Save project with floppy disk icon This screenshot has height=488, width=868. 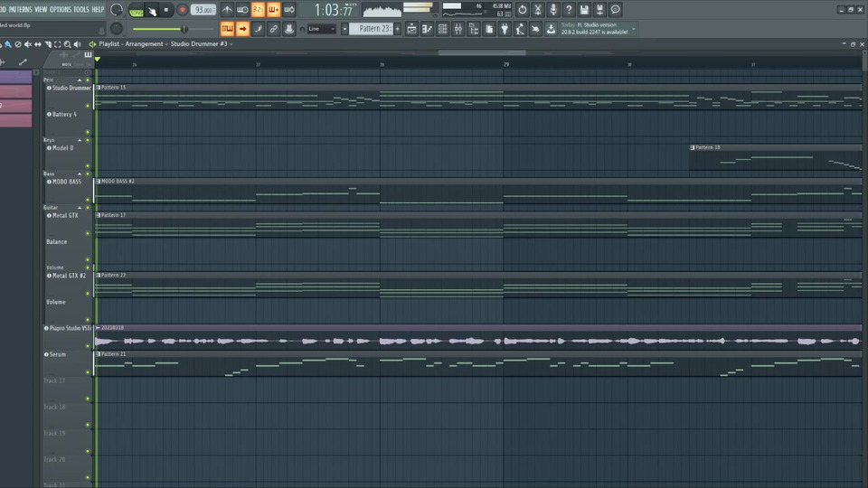(x=584, y=9)
